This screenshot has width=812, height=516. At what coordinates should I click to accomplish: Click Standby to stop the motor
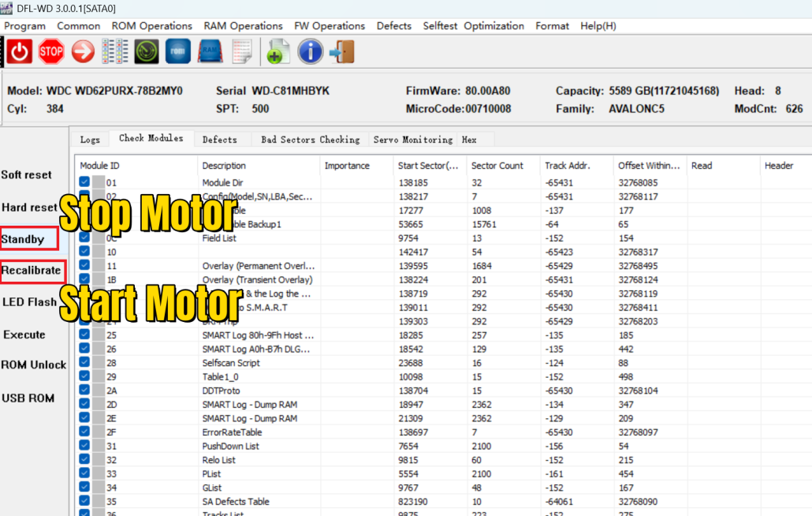coord(29,239)
